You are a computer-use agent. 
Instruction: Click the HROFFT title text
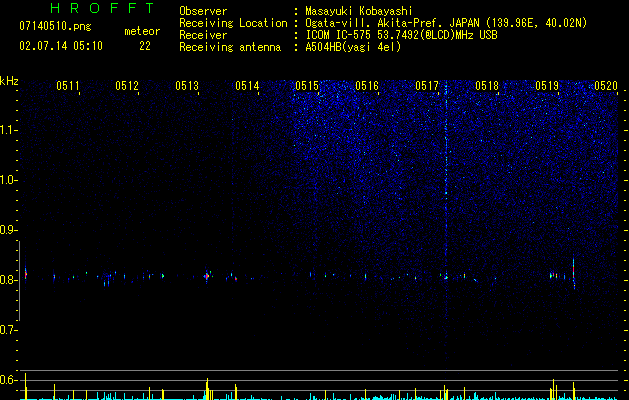(x=102, y=8)
